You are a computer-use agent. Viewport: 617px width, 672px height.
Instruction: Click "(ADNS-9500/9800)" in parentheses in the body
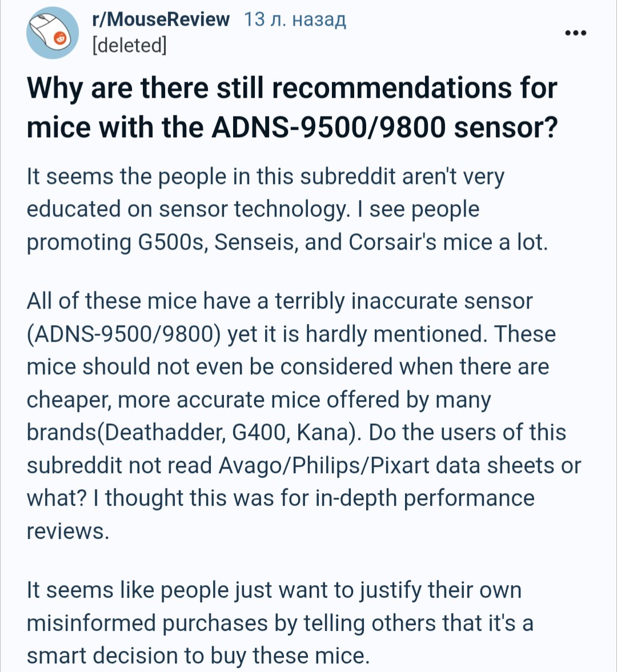124,334
